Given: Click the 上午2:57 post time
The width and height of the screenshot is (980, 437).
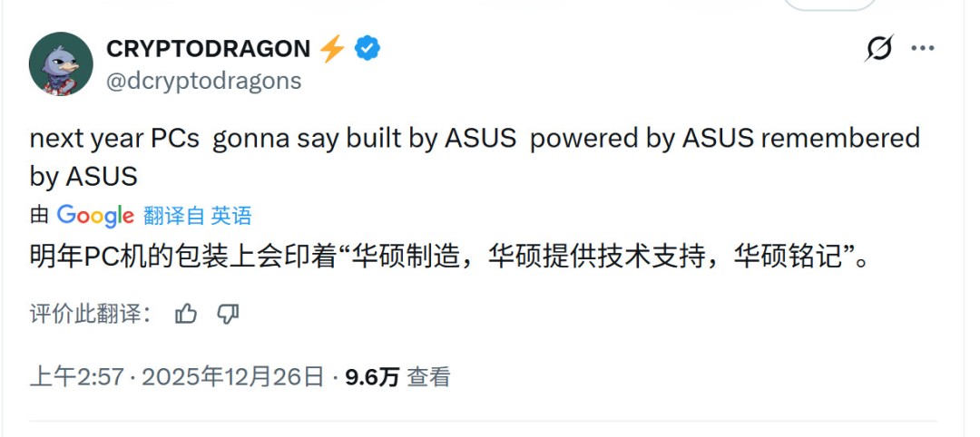Looking at the screenshot, I should (x=76, y=377).
